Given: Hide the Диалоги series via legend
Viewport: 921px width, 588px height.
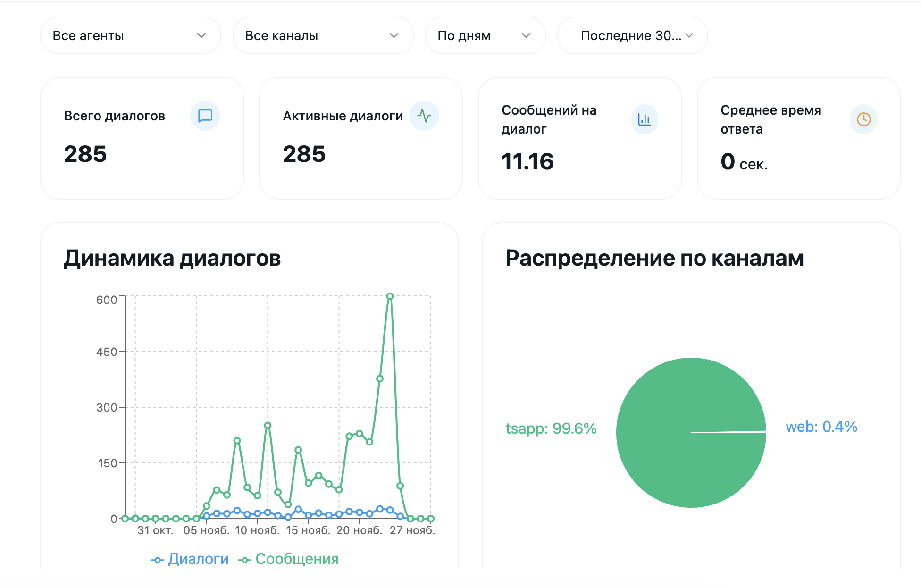Looking at the screenshot, I should 198,559.
